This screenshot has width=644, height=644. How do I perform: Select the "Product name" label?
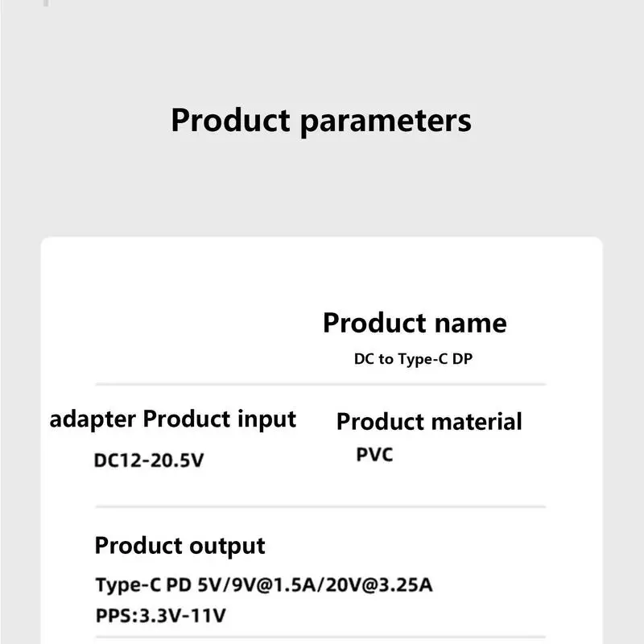pyautogui.click(x=415, y=323)
